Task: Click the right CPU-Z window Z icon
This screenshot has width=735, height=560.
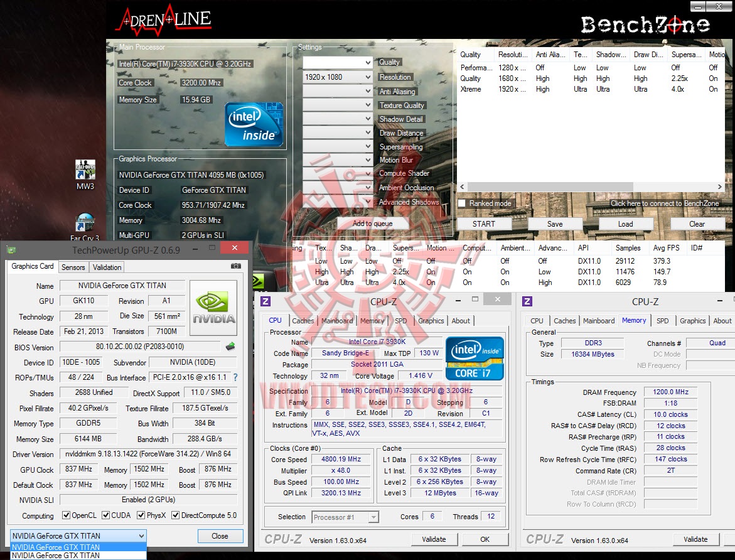Action: tap(527, 301)
